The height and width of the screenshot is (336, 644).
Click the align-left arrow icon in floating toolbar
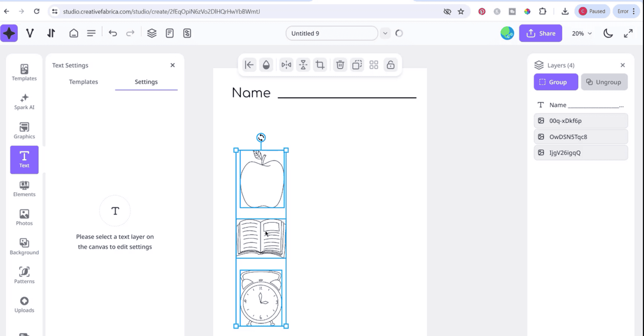[x=249, y=65]
